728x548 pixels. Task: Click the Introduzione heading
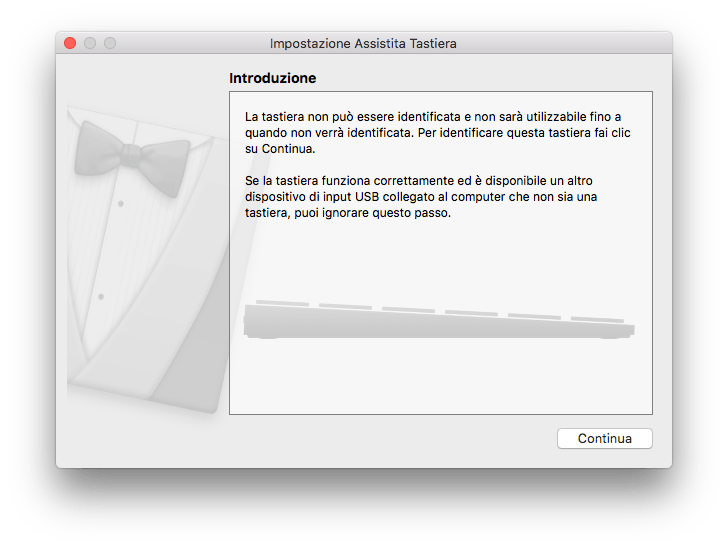(x=273, y=78)
